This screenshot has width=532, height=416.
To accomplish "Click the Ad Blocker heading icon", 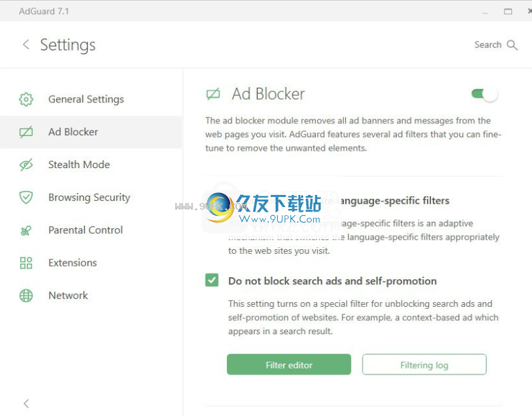I will pos(213,94).
